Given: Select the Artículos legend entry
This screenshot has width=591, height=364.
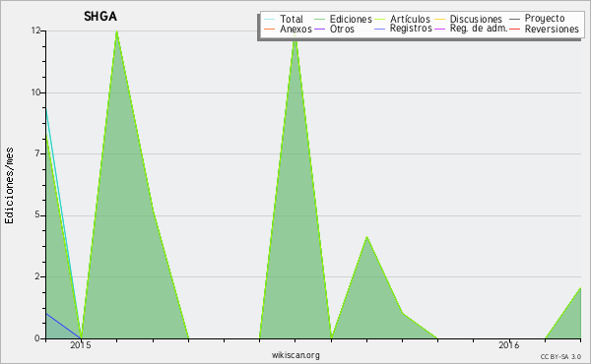Looking at the screenshot, I should coord(410,19).
